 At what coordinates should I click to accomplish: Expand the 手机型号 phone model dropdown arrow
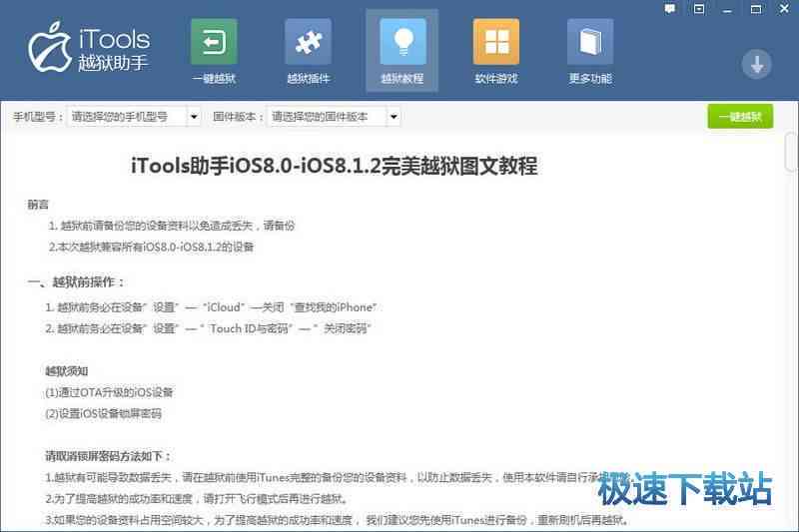(194, 117)
